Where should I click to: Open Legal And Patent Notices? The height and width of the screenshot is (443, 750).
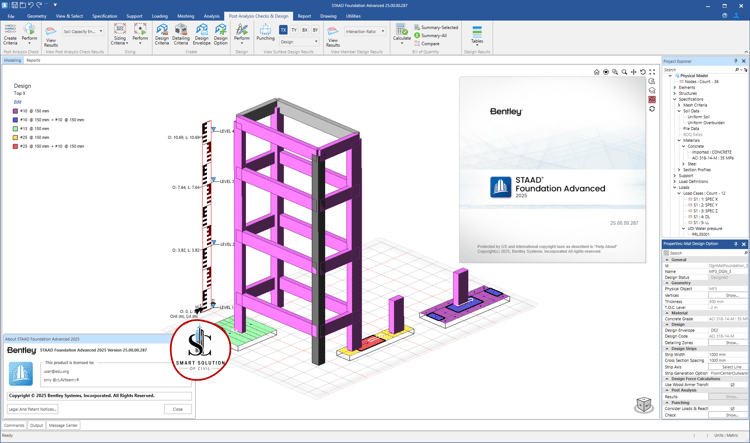tap(33, 409)
